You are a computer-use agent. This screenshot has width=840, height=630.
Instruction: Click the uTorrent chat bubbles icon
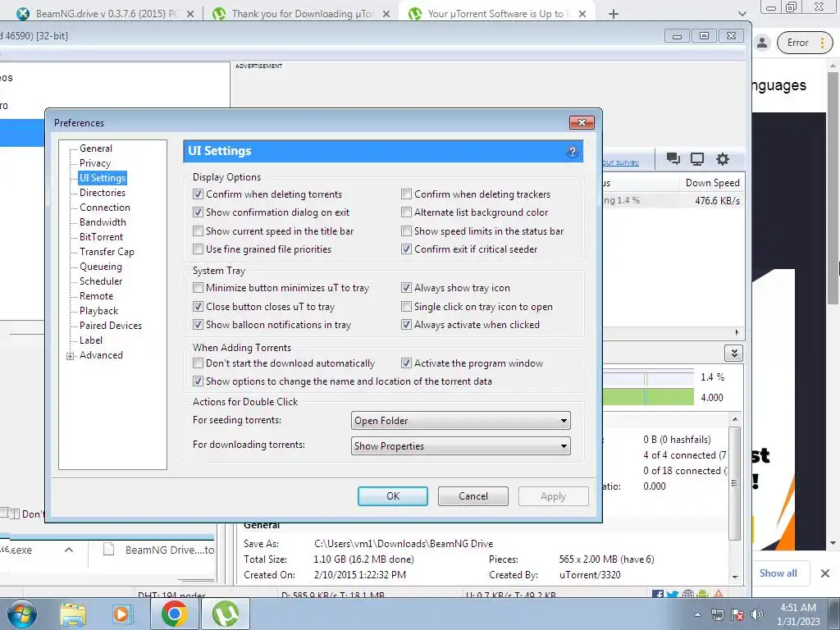coord(673,158)
